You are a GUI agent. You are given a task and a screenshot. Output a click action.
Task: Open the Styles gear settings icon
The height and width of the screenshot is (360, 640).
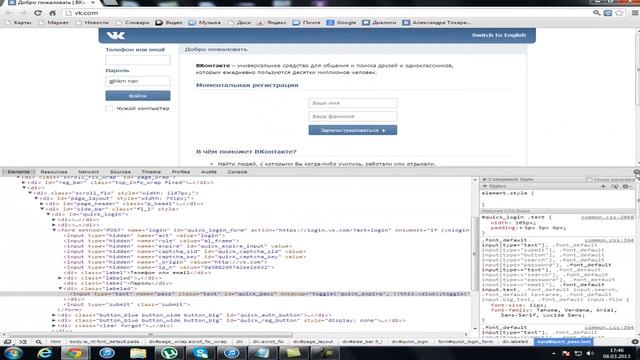(x=627, y=187)
